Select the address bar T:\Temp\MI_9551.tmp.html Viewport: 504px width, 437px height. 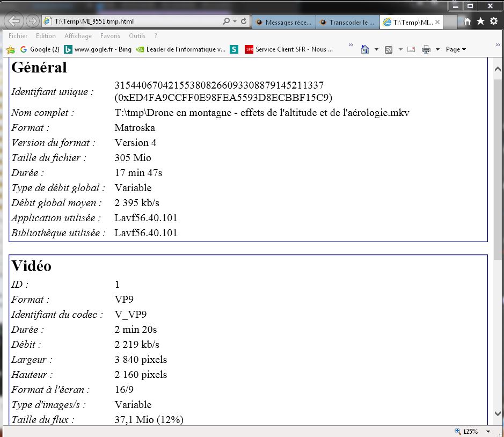[x=132, y=21]
